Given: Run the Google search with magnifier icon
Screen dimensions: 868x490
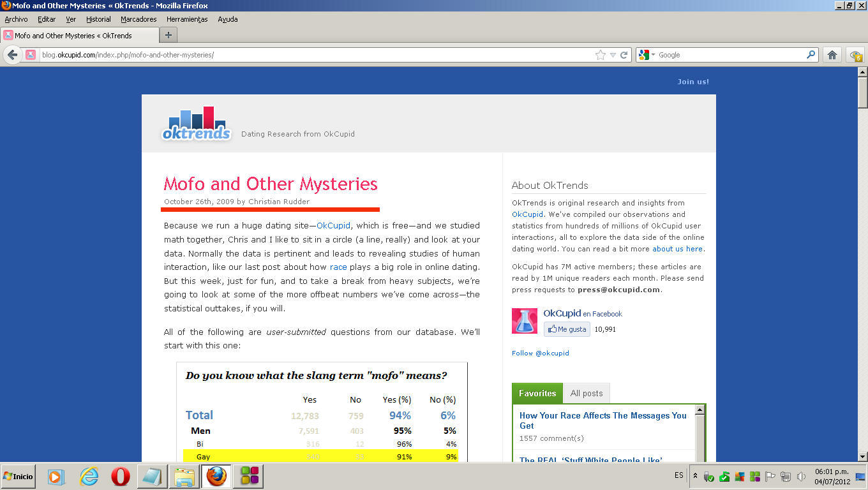Looking at the screenshot, I should coord(811,55).
